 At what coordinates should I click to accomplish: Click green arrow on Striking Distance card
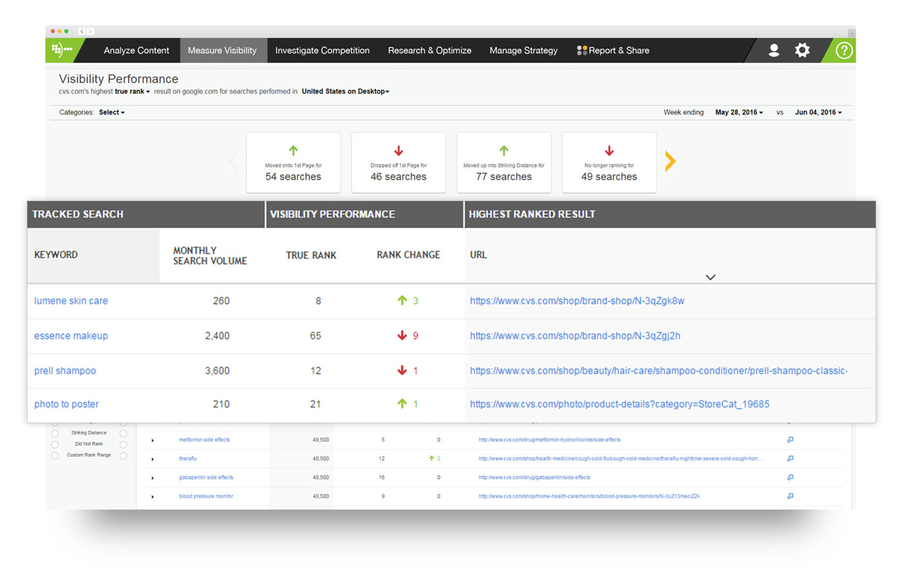(x=504, y=151)
